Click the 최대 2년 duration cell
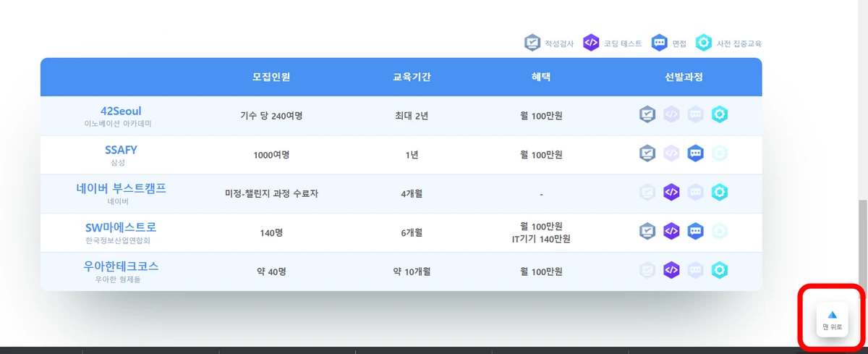 pyautogui.click(x=412, y=116)
